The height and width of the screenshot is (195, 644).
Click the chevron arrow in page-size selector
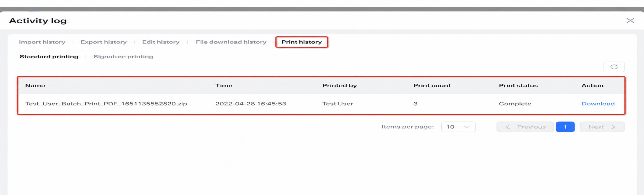(x=466, y=127)
